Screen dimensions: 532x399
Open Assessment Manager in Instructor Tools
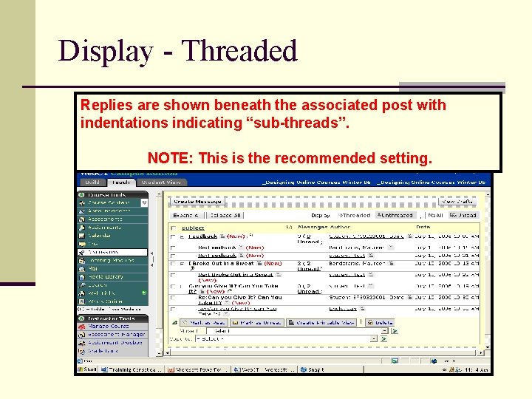pos(116,335)
